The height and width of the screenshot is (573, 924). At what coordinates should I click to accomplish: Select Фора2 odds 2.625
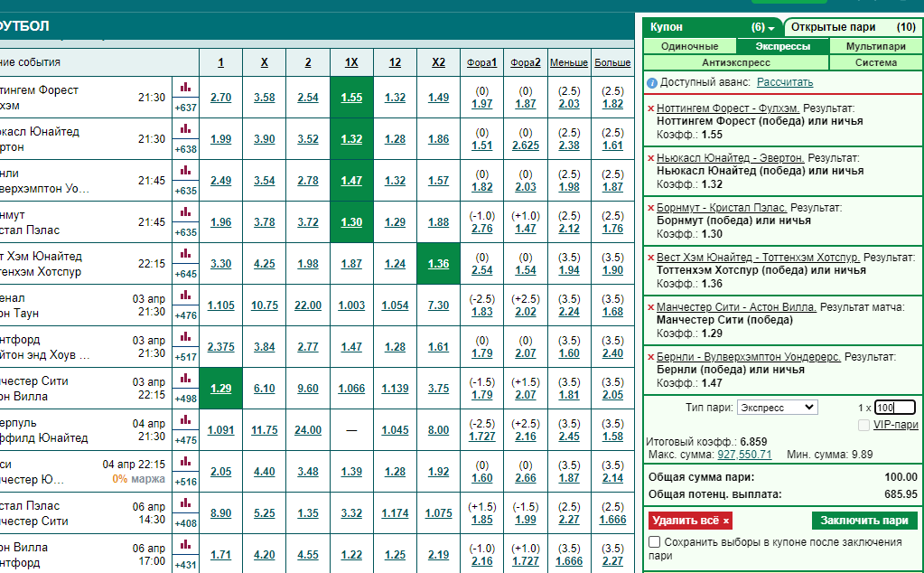(x=526, y=146)
